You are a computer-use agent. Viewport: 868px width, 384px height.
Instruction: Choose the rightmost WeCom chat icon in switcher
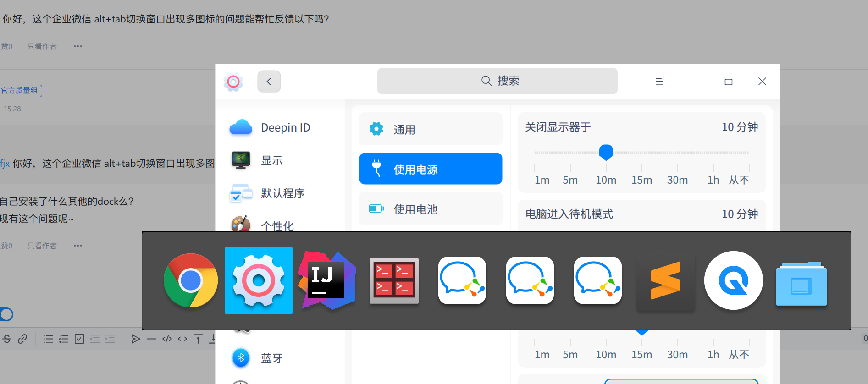tap(598, 280)
